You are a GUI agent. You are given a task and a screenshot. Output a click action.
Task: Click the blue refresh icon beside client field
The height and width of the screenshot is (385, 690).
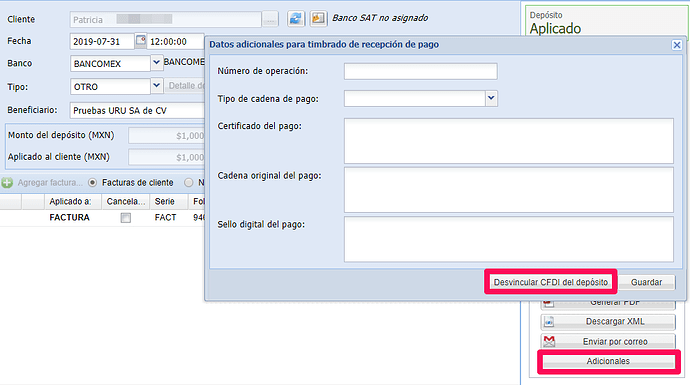click(x=296, y=18)
